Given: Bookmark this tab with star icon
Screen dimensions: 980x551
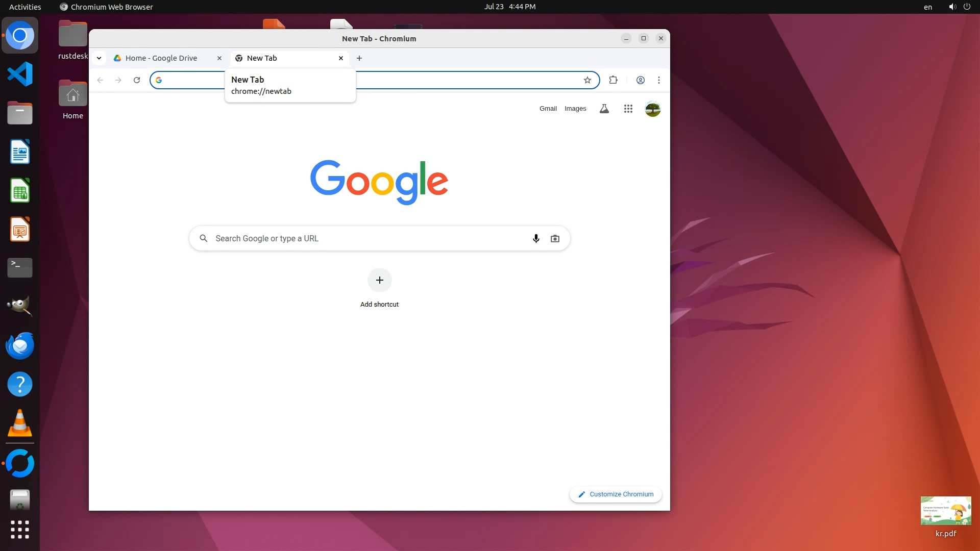Looking at the screenshot, I should [x=587, y=80].
